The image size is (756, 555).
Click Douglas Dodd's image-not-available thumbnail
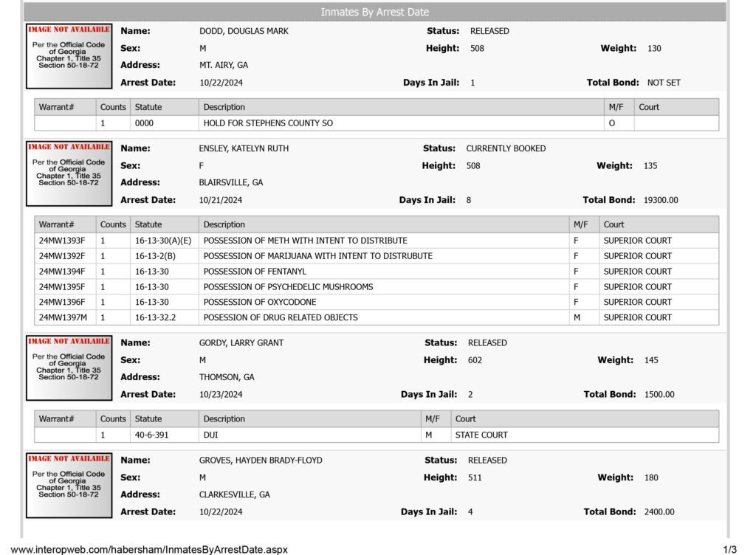(69, 56)
